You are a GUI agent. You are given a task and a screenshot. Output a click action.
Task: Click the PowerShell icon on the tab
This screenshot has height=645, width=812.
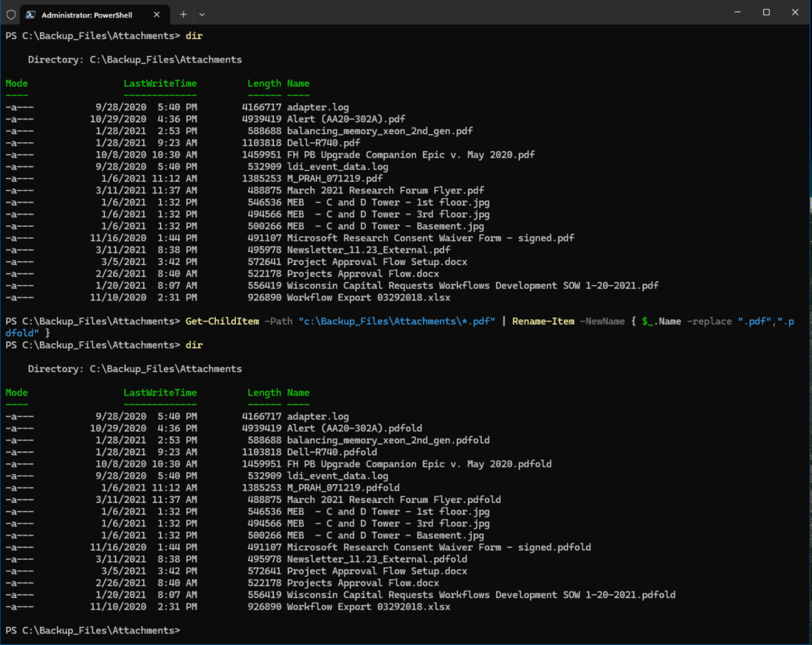[x=30, y=15]
